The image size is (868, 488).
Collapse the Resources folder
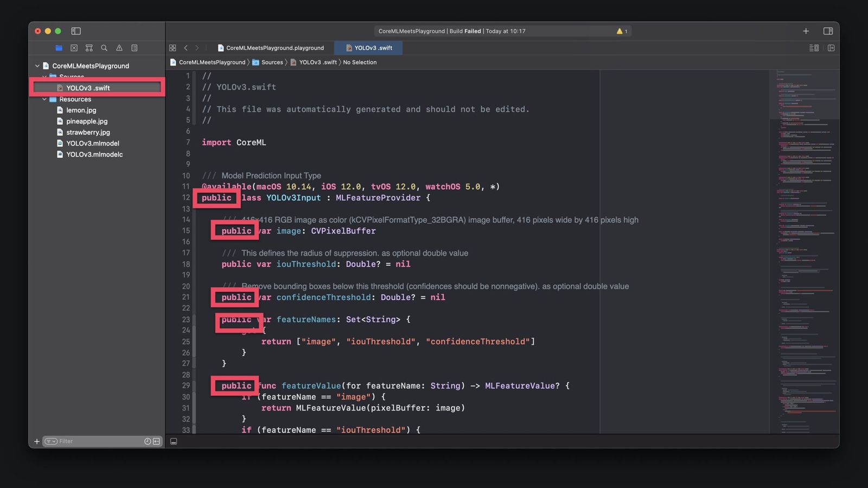44,99
